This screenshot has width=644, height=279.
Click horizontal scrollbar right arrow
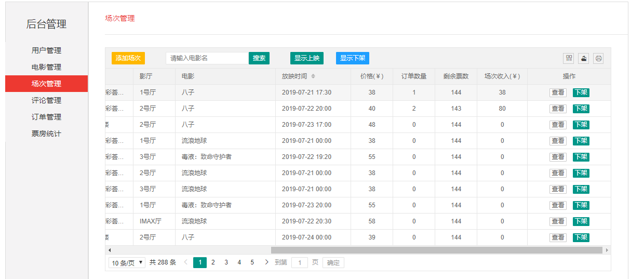coord(607,250)
